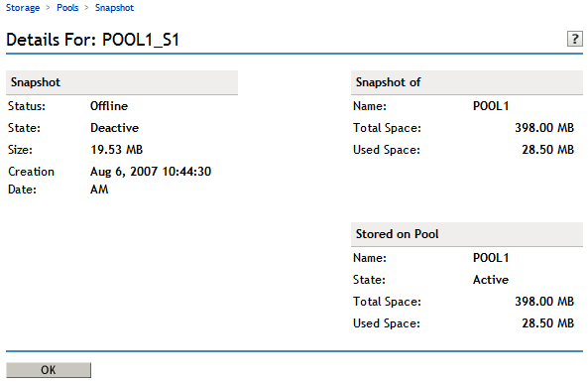588x383 pixels.
Task: Click Total Space 398.00 MB under Stored on Pool
Action: pyautogui.click(x=544, y=302)
